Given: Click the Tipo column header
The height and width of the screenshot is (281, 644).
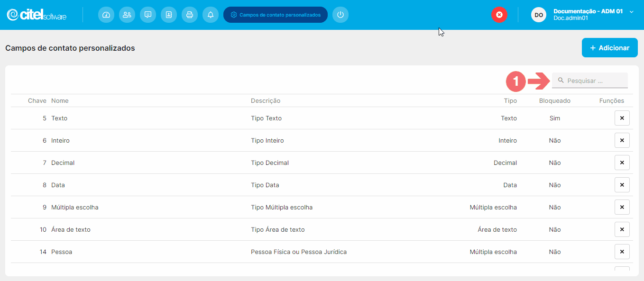Looking at the screenshot, I should click(510, 101).
